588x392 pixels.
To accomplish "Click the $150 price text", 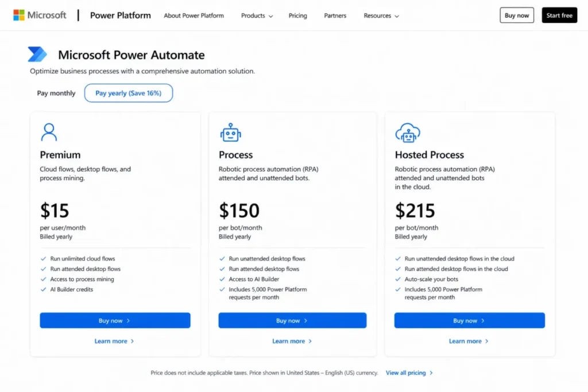I will (x=239, y=210).
